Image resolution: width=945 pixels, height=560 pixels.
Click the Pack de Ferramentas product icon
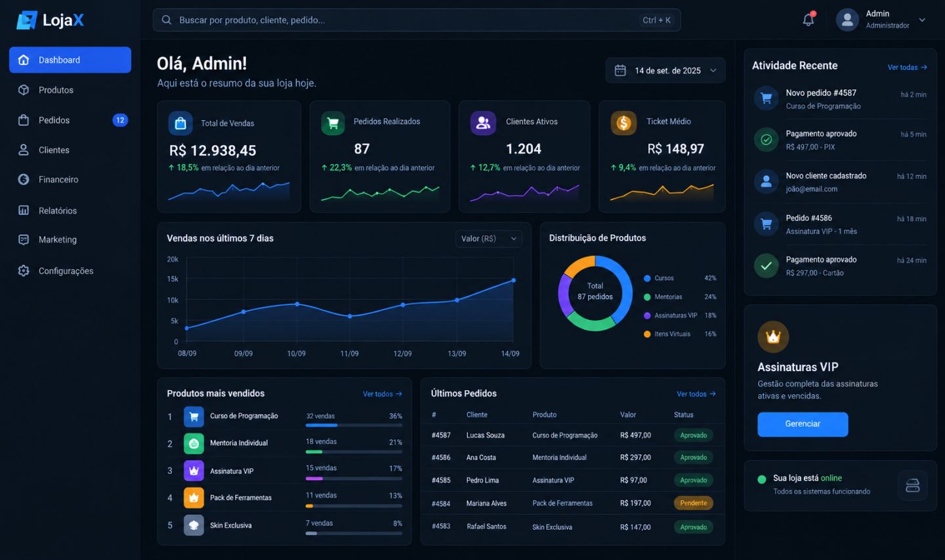tap(194, 498)
